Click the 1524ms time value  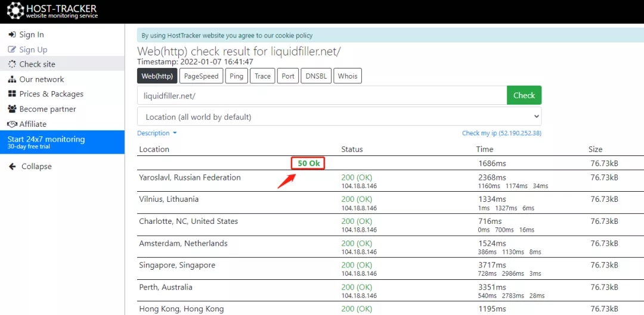tap(492, 243)
